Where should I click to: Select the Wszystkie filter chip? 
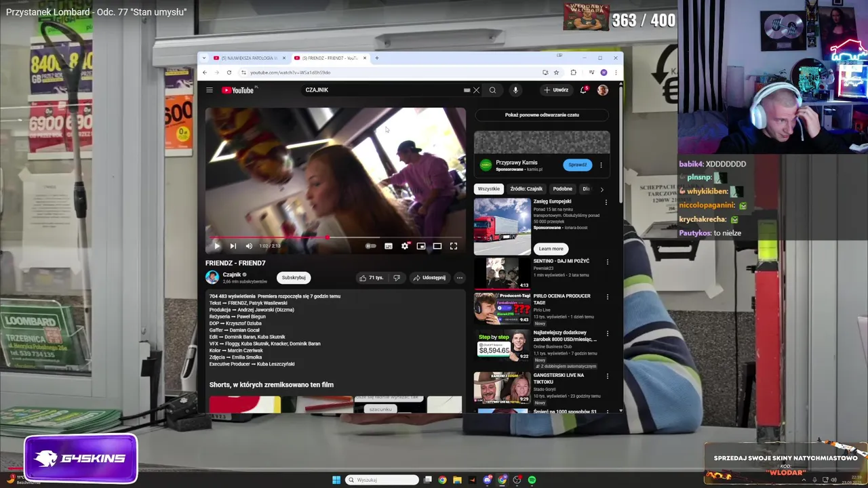(488, 189)
